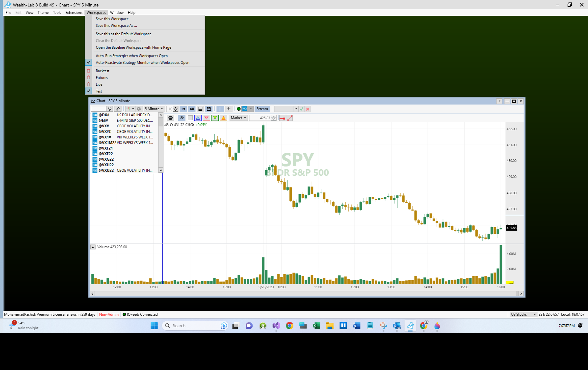
Task: Click the lightning bolt symbol entry icon
Action: (110, 109)
